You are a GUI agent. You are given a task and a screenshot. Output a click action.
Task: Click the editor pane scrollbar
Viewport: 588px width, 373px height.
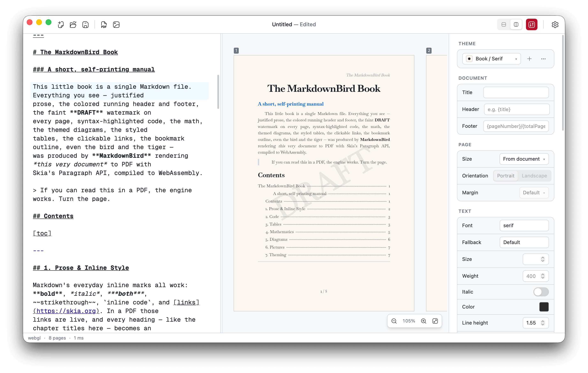tap(218, 92)
